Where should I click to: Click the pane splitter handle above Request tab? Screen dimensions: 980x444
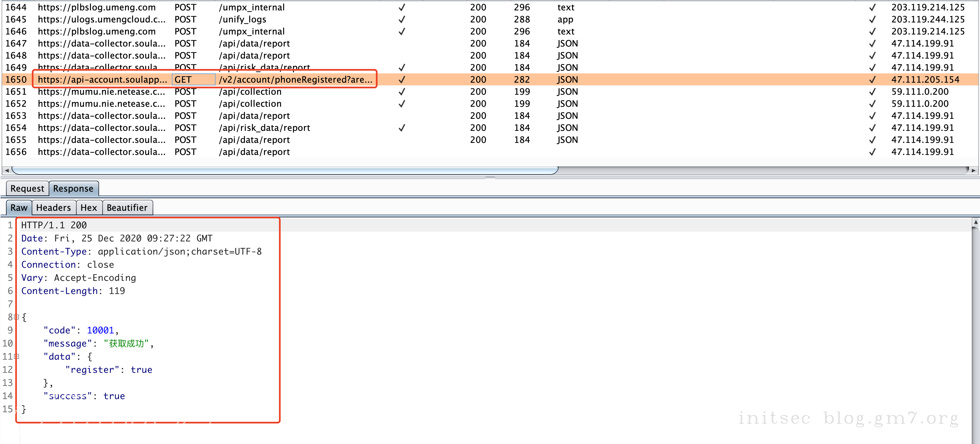tap(490, 178)
